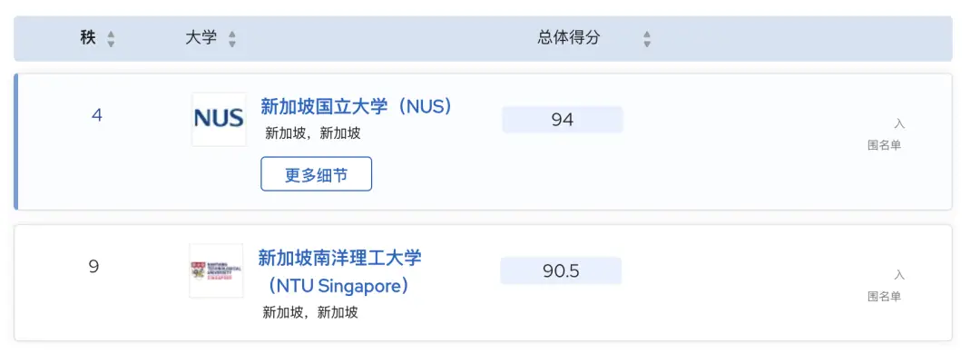Click 新加坡，新加坡 location text under NUS
Viewport: 980px width, 363px height.
pyautogui.click(x=313, y=133)
